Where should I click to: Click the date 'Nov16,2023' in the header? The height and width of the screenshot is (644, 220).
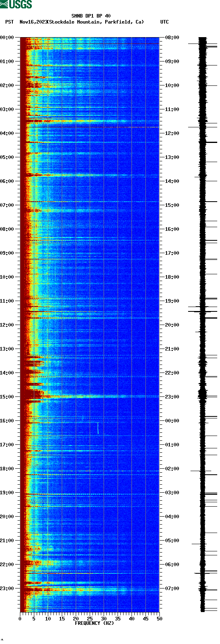click(x=33, y=22)
